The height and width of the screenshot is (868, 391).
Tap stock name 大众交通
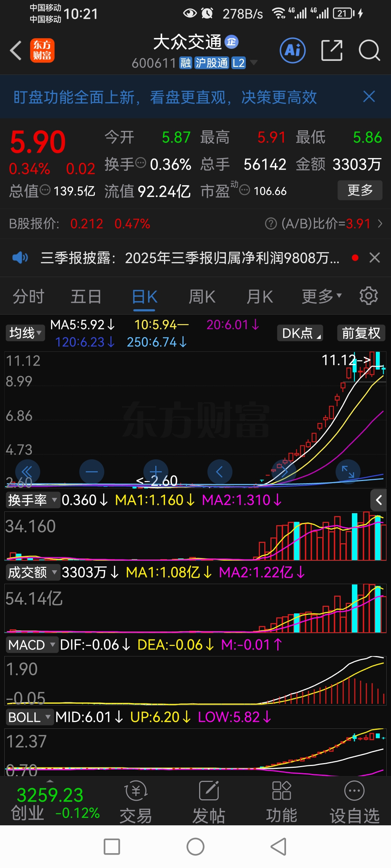tap(188, 42)
